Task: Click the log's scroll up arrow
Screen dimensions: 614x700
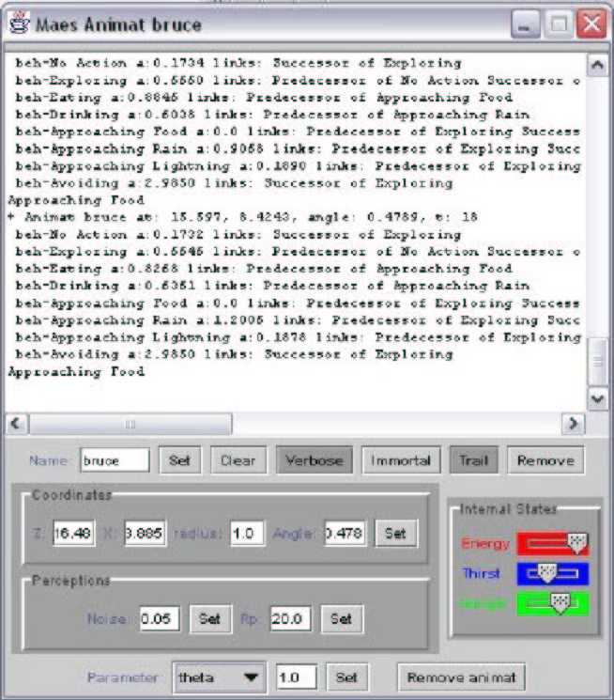Action: coord(597,66)
